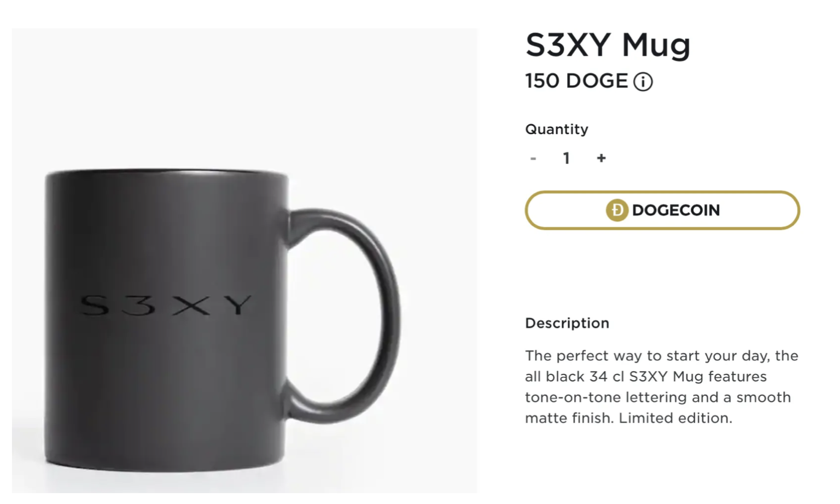The height and width of the screenshot is (504, 840).
Task: Click the S3XY lettering on the mug
Action: (166, 306)
